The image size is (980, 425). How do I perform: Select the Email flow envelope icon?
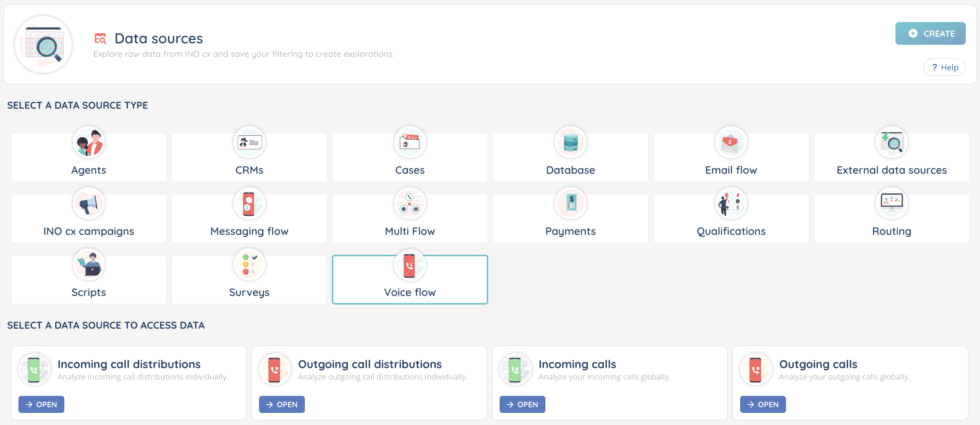(x=731, y=143)
